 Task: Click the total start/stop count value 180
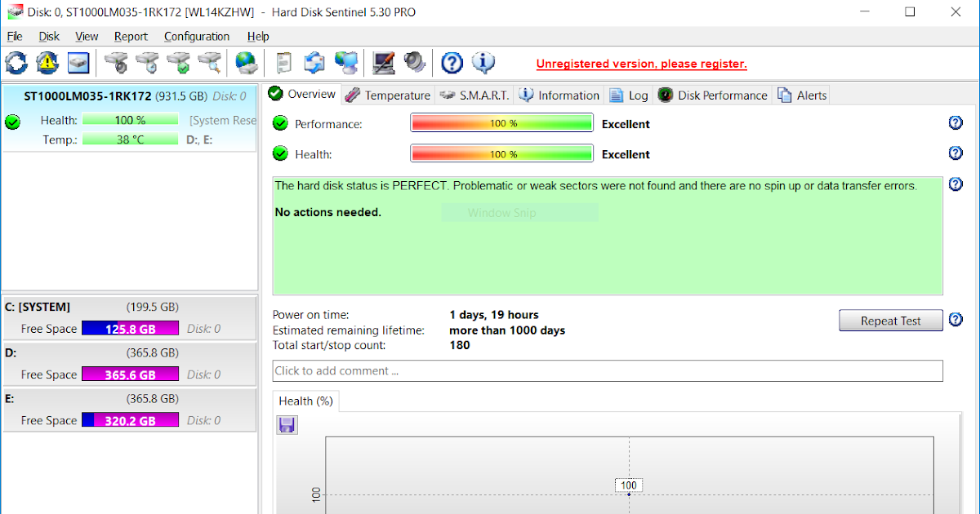coord(460,345)
